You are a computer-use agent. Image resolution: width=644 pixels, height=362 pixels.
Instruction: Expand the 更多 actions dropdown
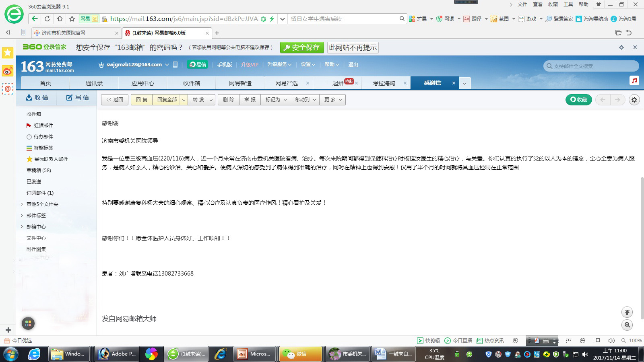tap(333, 100)
